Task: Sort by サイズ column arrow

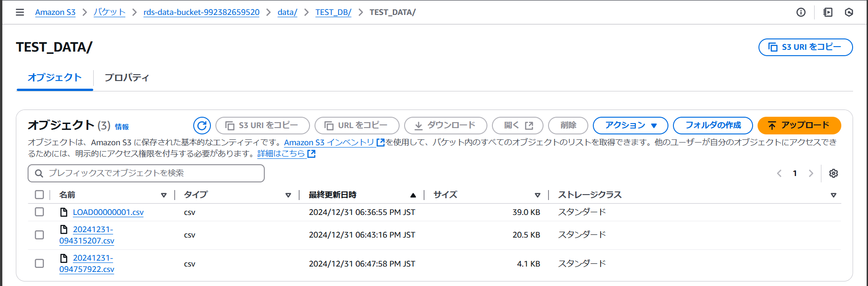Action: pyautogui.click(x=537, y=195)
